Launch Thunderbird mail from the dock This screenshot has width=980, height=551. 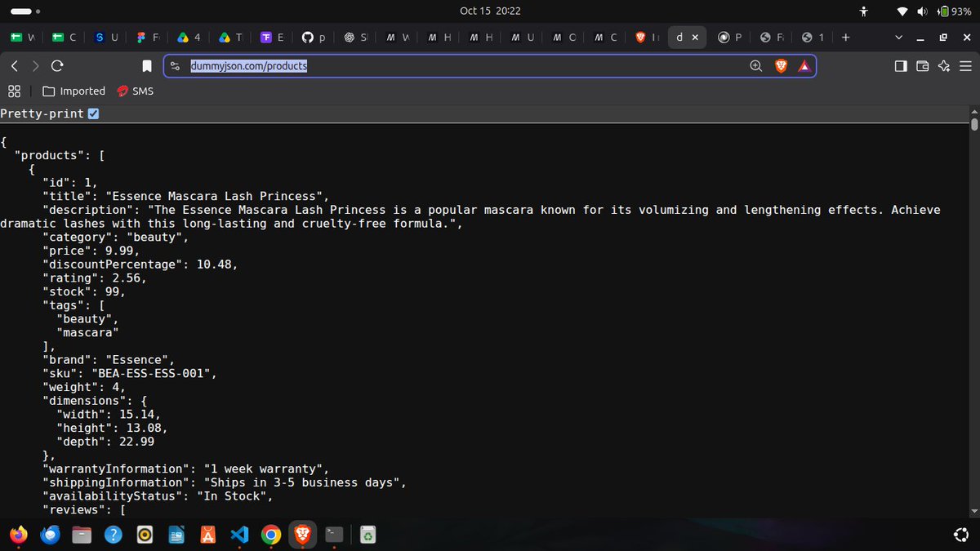[x=50, y=535]
